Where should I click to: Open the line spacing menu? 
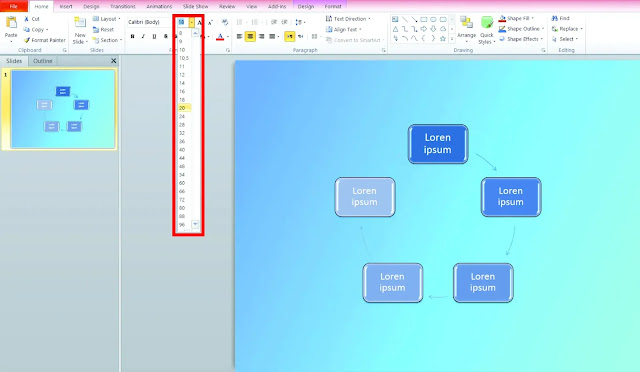(300, 22)
